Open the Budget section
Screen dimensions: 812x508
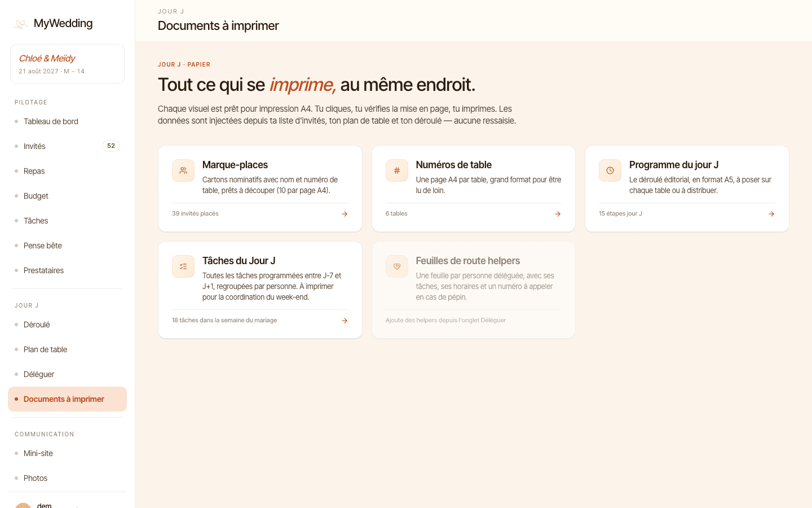coord(67,196)
